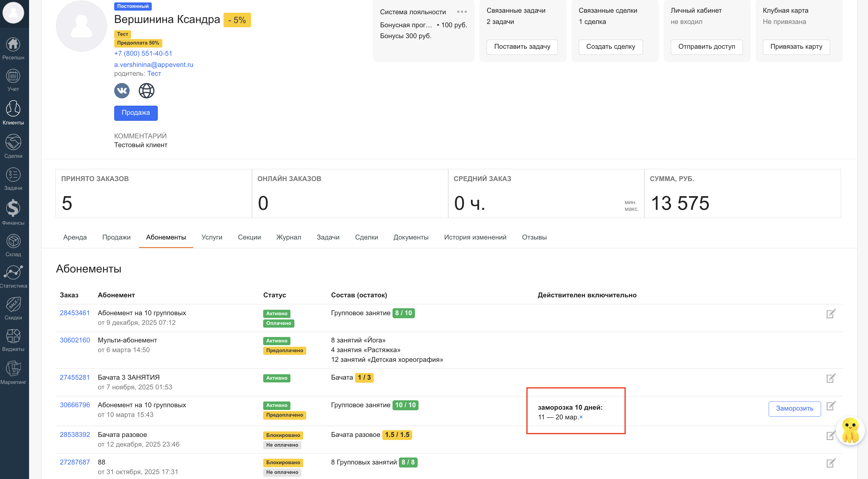Remove freeze period with small x

(x=581, y=417)
